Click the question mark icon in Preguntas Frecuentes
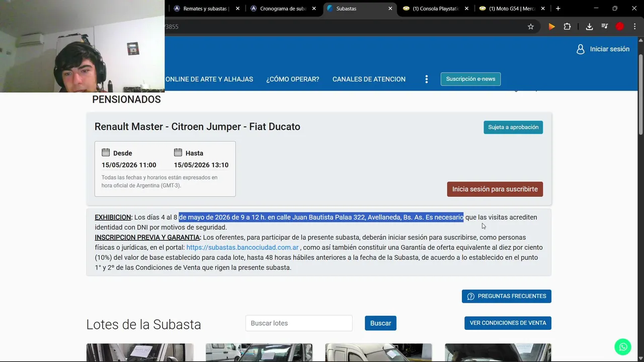644x362 pixels. (471, 297)
